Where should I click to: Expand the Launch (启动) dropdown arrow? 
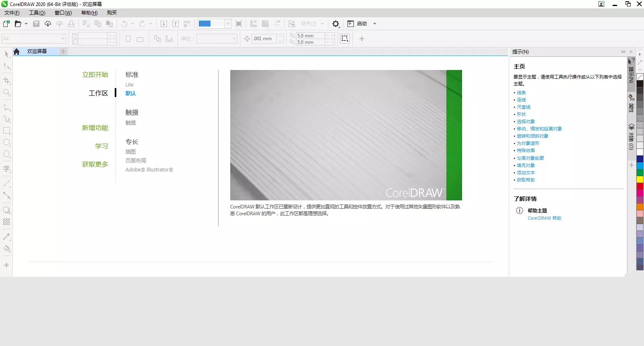(375, 24)
